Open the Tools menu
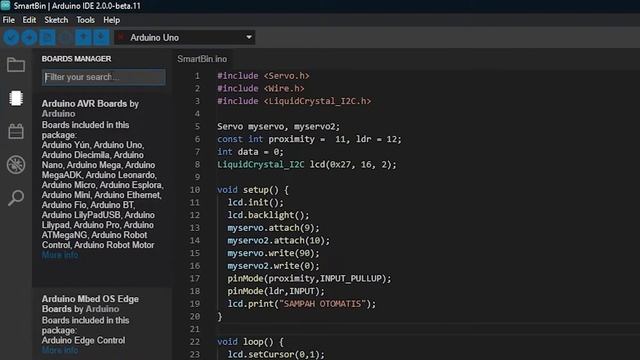This screenshot has height=360, width=640. (x=85, y=20)
